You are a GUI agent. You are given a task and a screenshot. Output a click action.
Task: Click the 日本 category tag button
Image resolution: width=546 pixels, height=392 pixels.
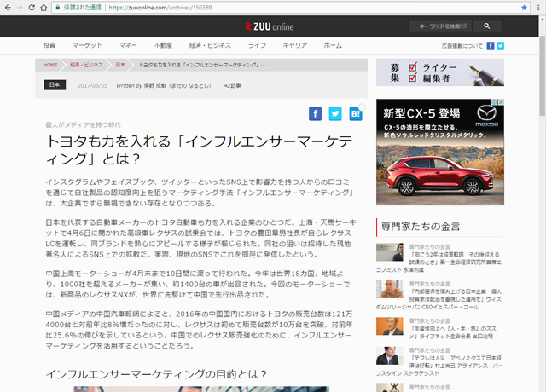[x=55, y=85]
